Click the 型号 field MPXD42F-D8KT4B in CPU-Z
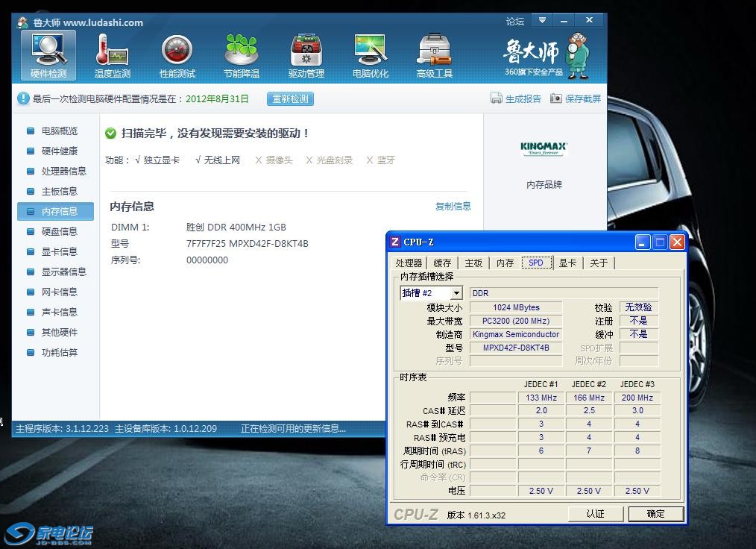The height and width of the screenshot is (549, 756). [516, 348]
